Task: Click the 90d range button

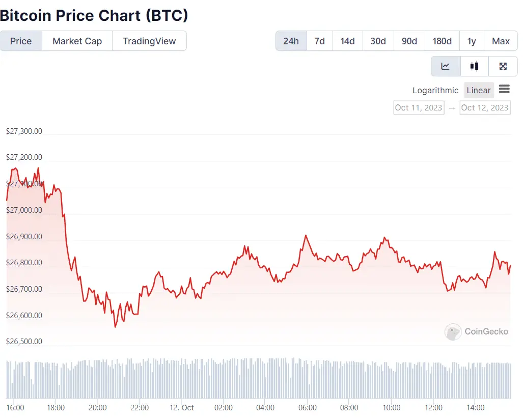Action: coord(409,41)
